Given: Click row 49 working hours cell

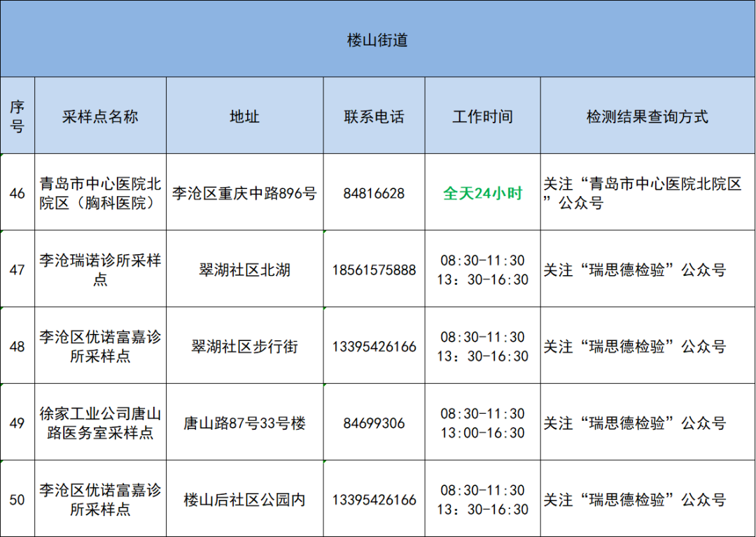Looking at the screenshot, I should [482, 422].
